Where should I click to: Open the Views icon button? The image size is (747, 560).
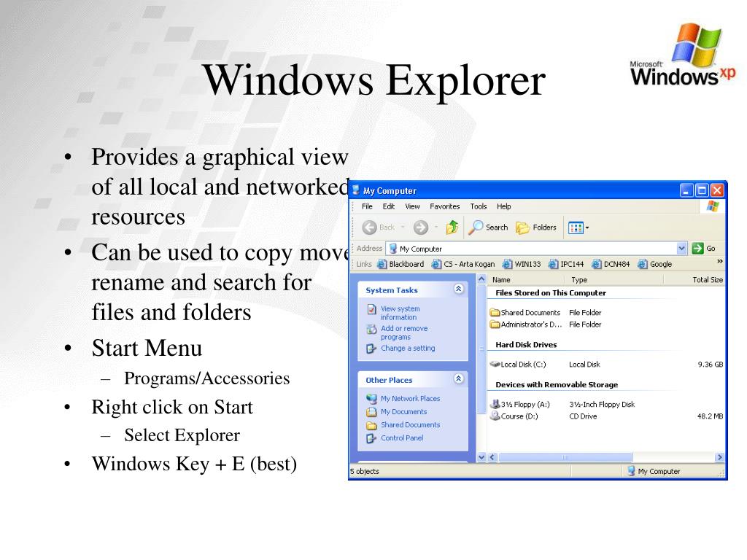(x=576, y=228)
